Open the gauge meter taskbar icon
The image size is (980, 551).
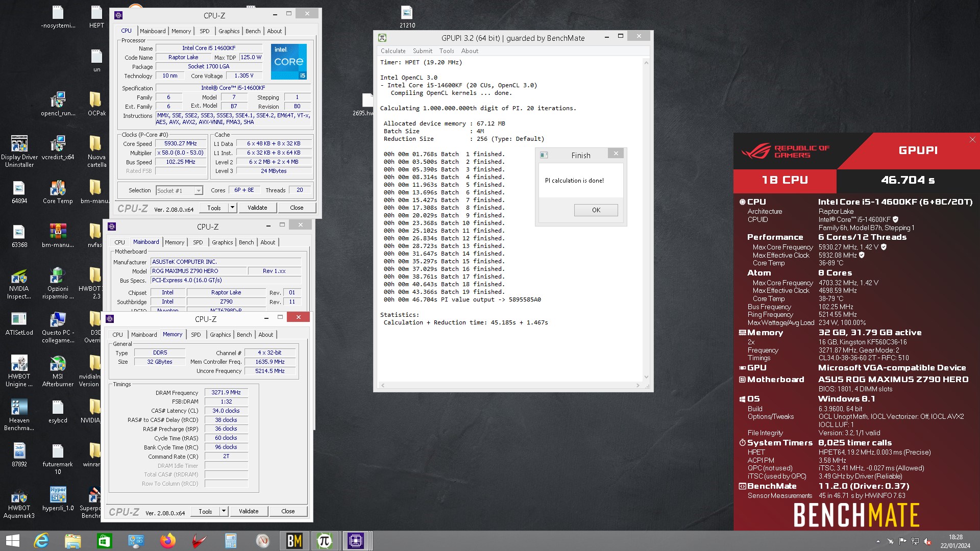(x=262, y=541)
